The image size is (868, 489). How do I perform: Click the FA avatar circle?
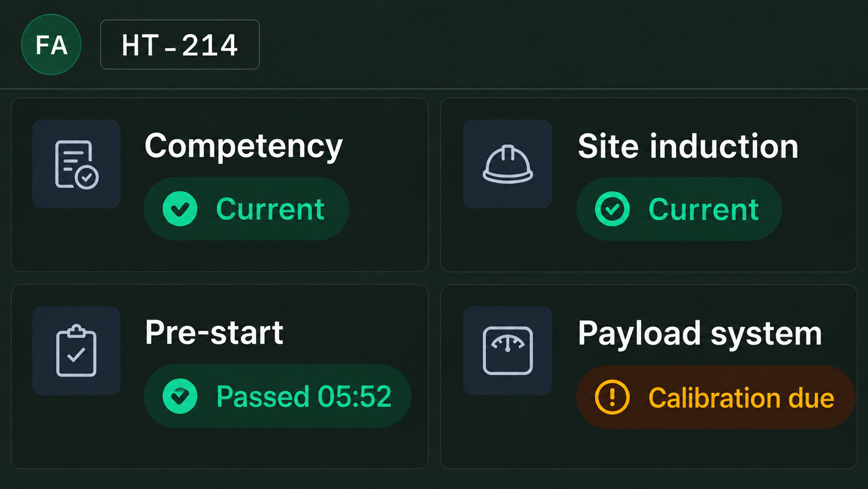pos(51,45)
